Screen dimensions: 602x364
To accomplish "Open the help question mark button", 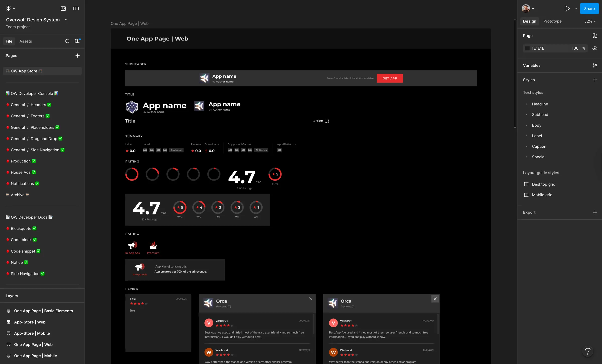I will [x=588, y=351].
